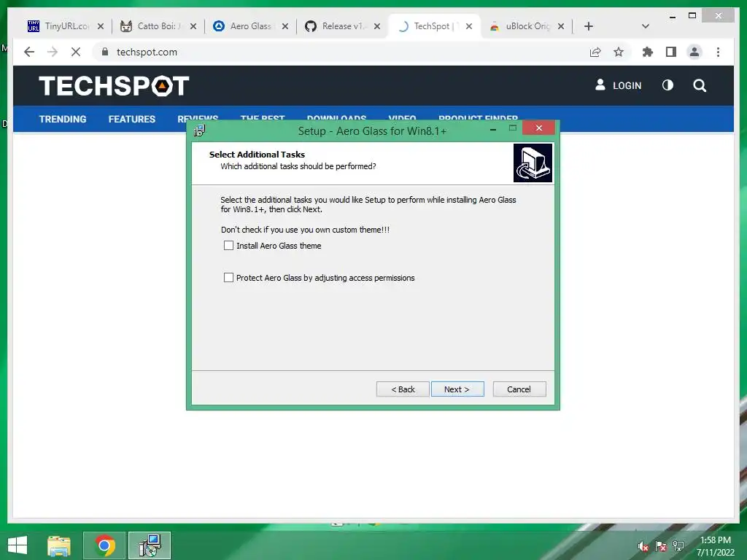Click network icon in system tray
Viewport: 747px width, 560px height.
coord(678,547)
